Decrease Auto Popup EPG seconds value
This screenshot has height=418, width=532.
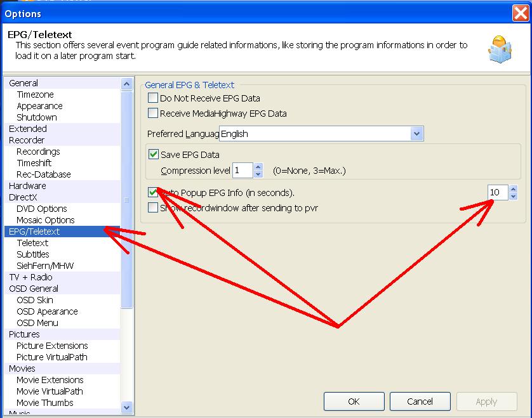[513, 197]
